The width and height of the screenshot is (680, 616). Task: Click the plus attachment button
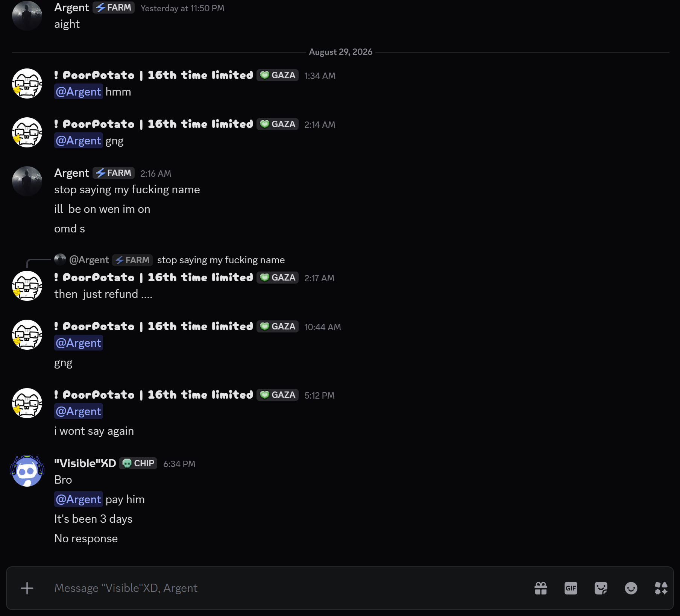[27, 588]
